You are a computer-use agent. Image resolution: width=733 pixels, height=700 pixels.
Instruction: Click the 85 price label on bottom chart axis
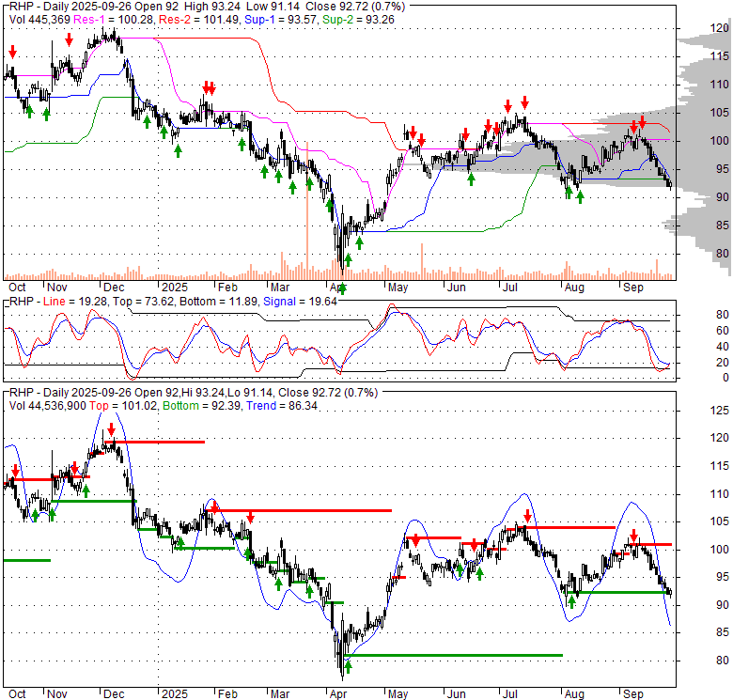[723, 632]
